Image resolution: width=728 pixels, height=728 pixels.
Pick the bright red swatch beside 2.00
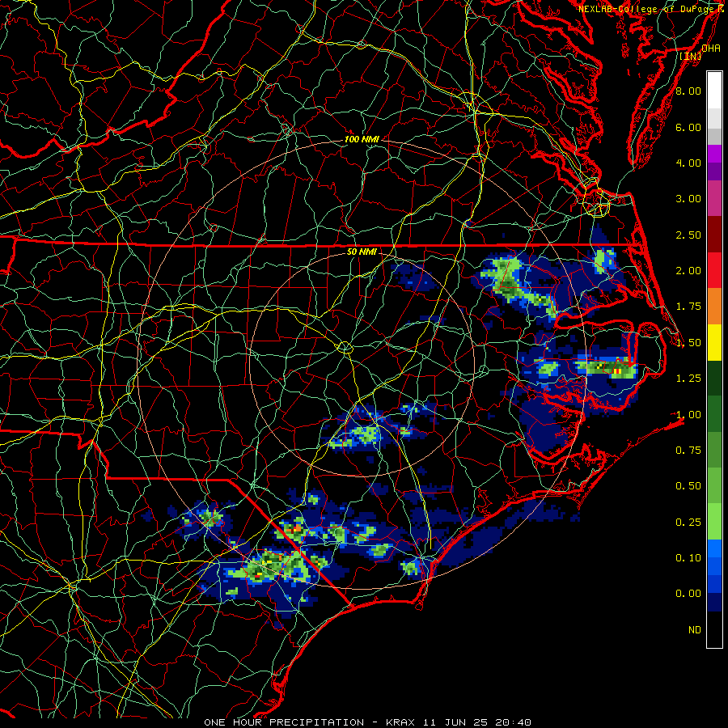click(714, 270)
